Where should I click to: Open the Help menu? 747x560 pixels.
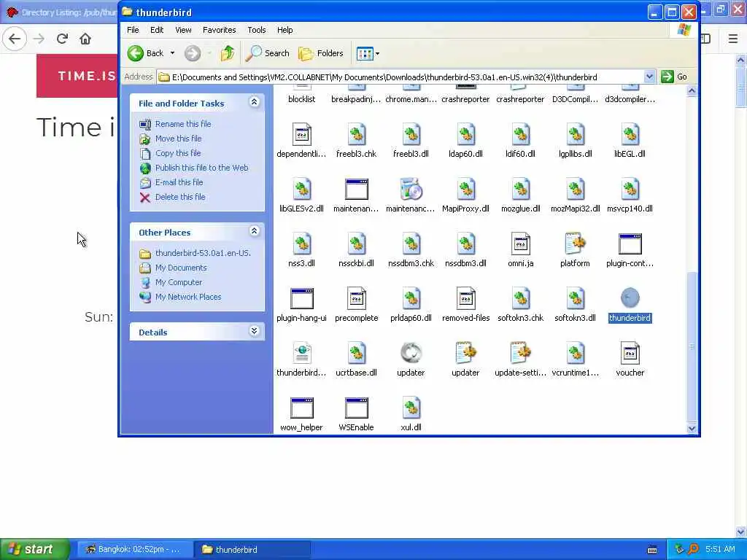[285, 30]
